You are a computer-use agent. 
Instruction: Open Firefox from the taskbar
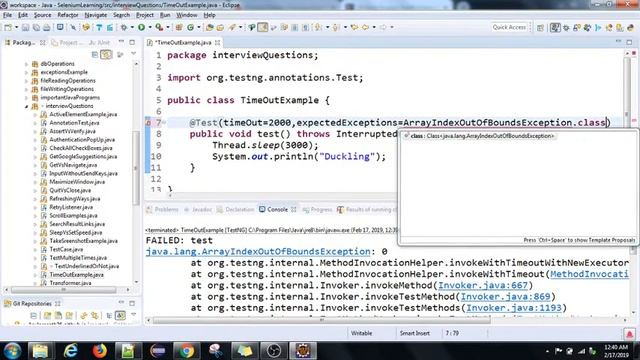[99, 350]
